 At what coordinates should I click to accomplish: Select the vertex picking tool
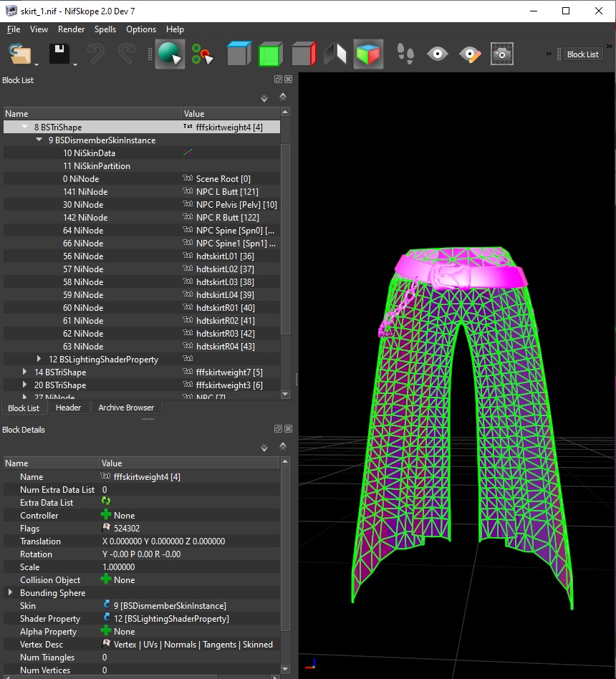point(203,54)
